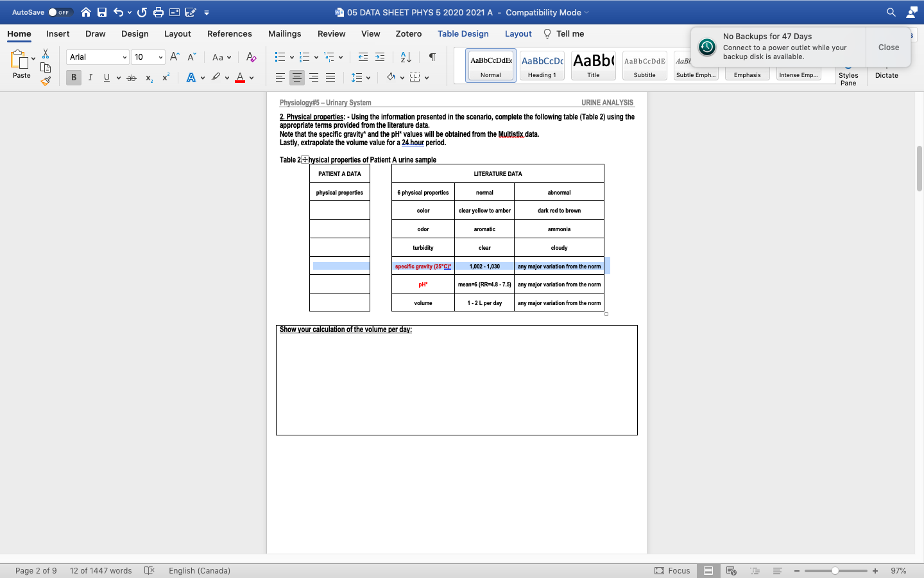The image size is (924, 578).
Task: Apply the Emphasis style
Action: tap(748, 75)
